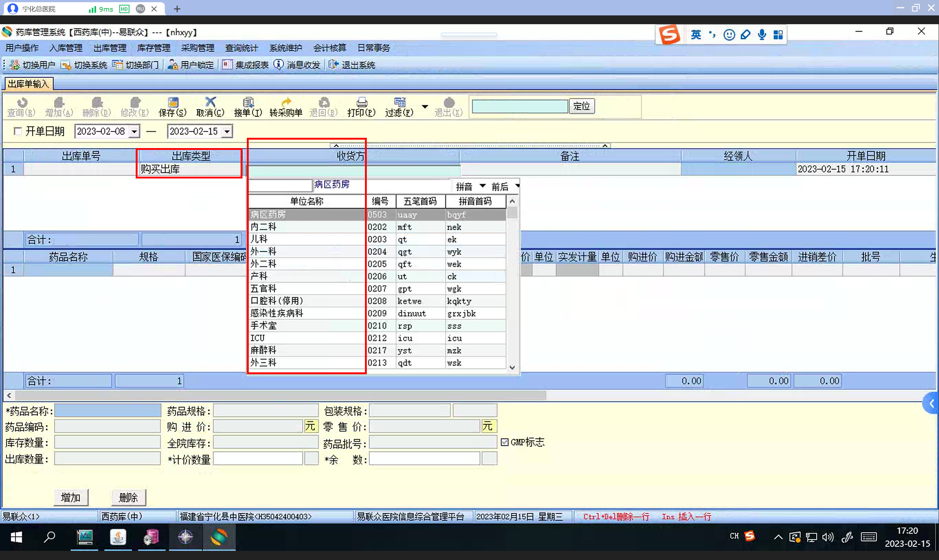Image resolution: width=939 pixels, height=560 pixels.
Task: Click the horizontal scrollbar under the drug grid
Action: pyautogui.click(x=279, y=395)
